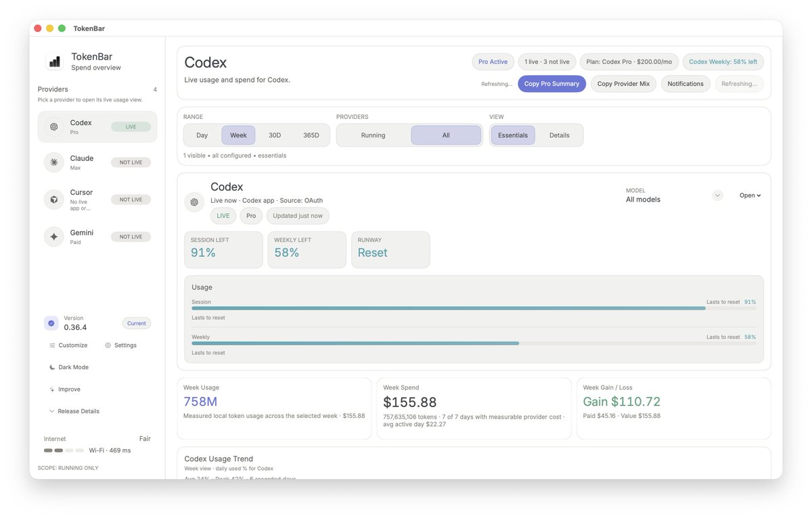Screen dimensions: 812x518
Task: Click the Week Spend $155.88 value
Action: tap(410, 402)
